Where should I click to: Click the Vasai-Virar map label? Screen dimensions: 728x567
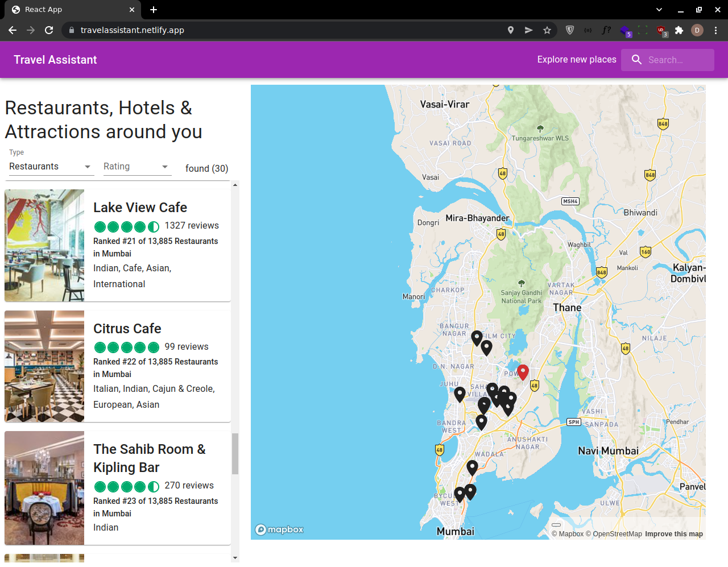coord(445,105)
